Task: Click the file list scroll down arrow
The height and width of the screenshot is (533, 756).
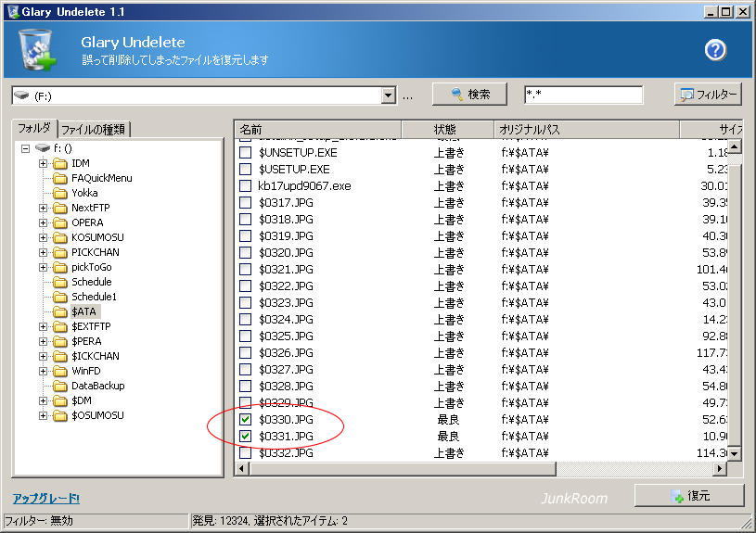Action: (x=734, y=453)
